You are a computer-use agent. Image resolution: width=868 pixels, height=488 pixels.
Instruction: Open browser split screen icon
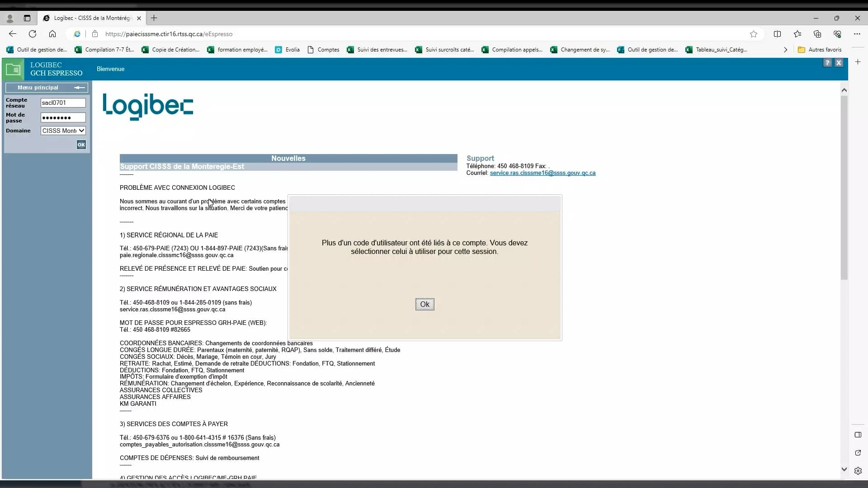click(x=777, y=34)
